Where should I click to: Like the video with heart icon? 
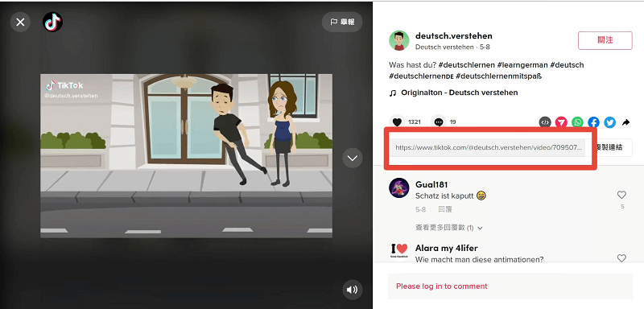click(x=396, y=122)
